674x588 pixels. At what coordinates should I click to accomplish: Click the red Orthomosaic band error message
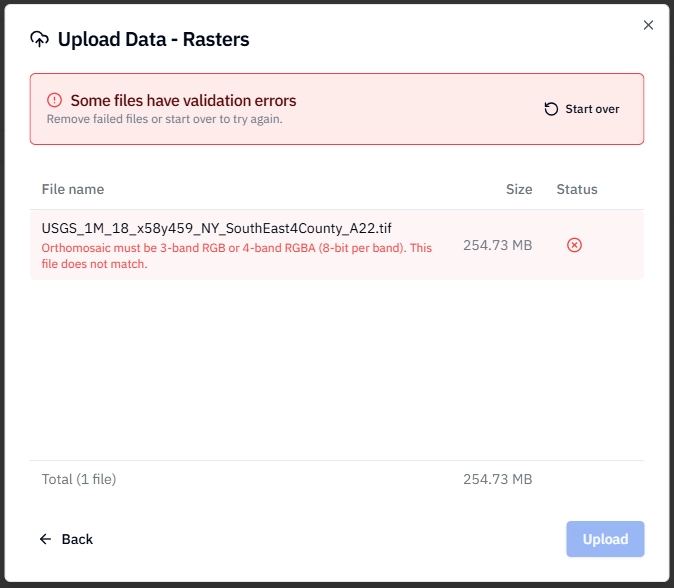click(236, 256)
